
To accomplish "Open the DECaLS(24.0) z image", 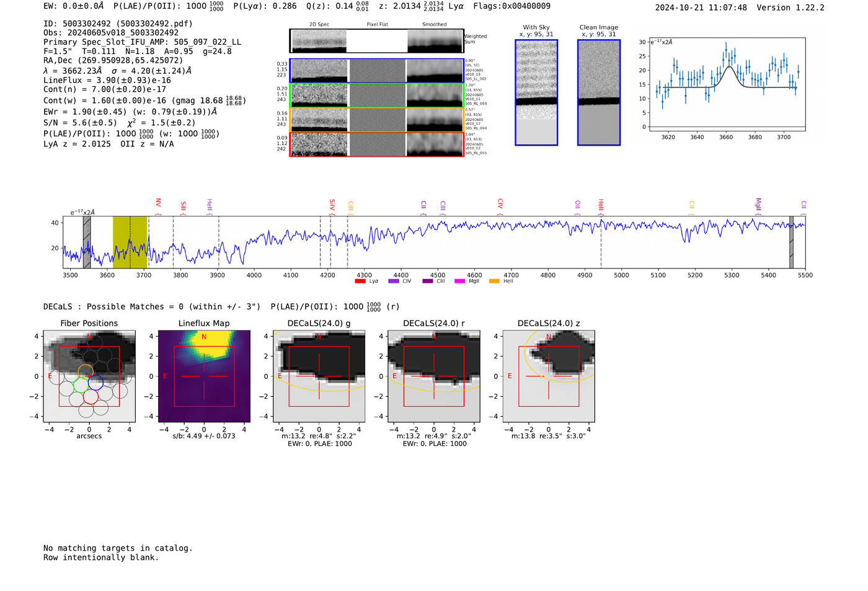I will click(549, 376).
